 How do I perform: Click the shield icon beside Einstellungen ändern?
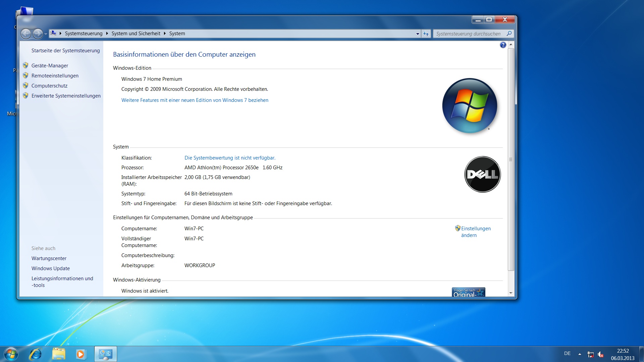[458, 228]
